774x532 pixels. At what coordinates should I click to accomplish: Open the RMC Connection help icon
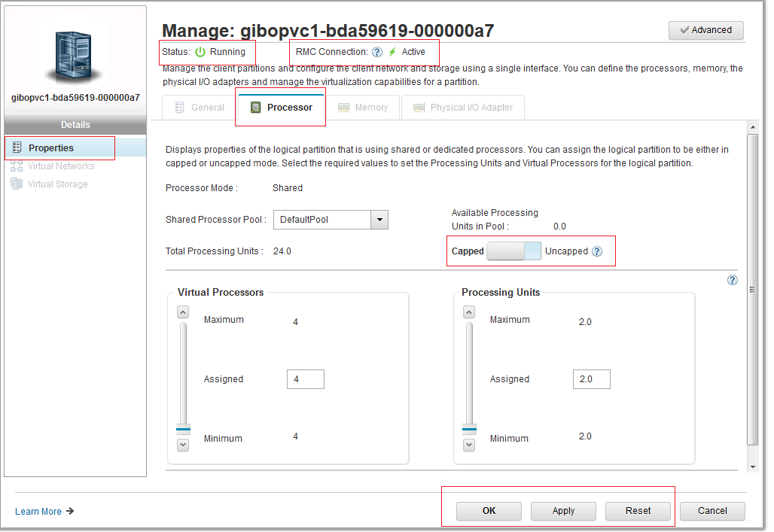[377, 52]
